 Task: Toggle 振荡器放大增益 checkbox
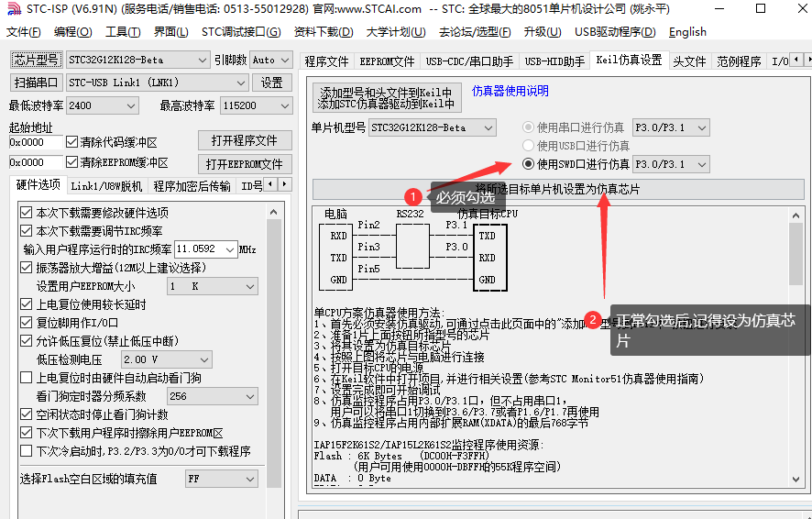click(26, 267)
